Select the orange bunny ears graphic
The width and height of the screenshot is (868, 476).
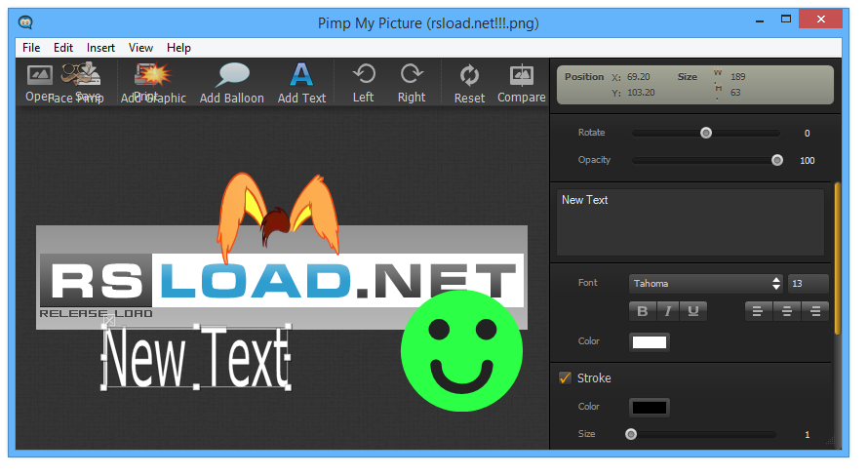pyautogui.click(x=278, y=217)
